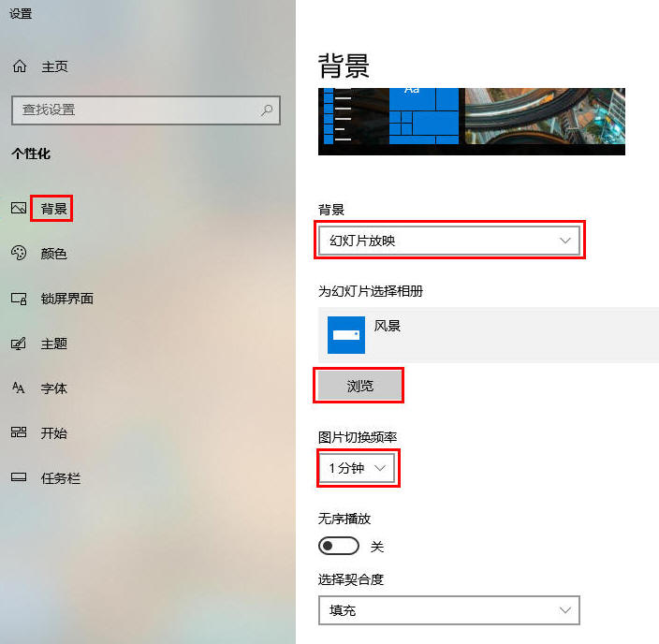Click the palette icon for 颜色
Screen dimensions: 659x644
(19, 253)
